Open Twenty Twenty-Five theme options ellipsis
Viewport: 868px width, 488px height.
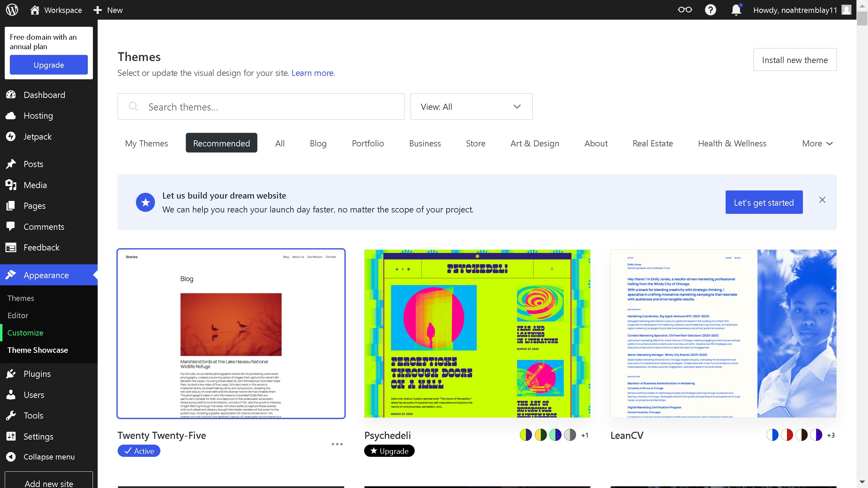coord(337,444)
